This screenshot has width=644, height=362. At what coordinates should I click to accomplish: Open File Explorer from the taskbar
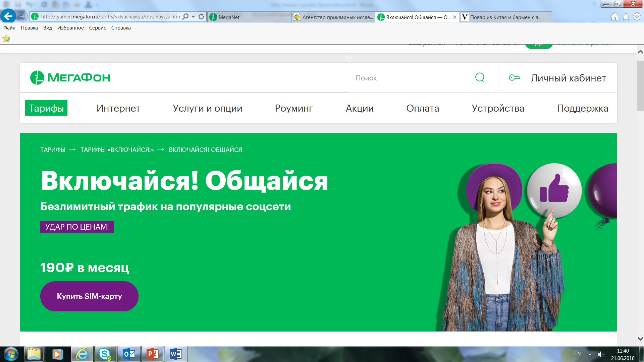coord(34,354)
